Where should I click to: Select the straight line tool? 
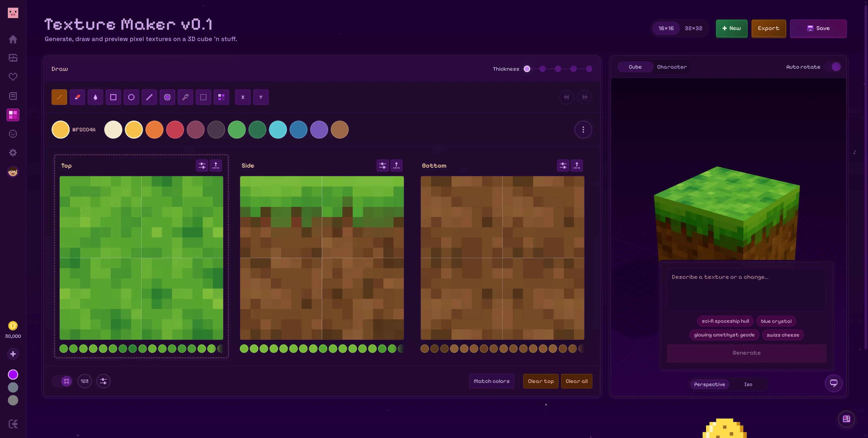(x=149, y=97)
